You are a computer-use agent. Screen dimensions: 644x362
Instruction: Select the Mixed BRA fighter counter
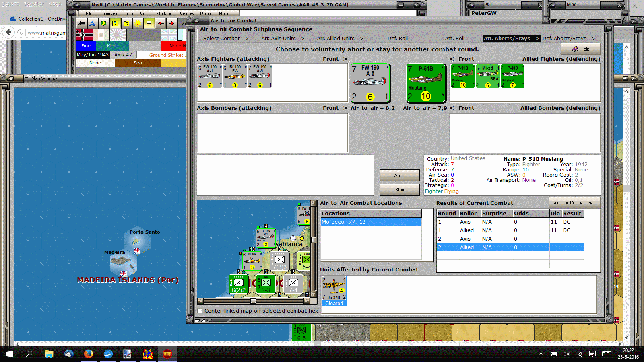tap(487, 76)
